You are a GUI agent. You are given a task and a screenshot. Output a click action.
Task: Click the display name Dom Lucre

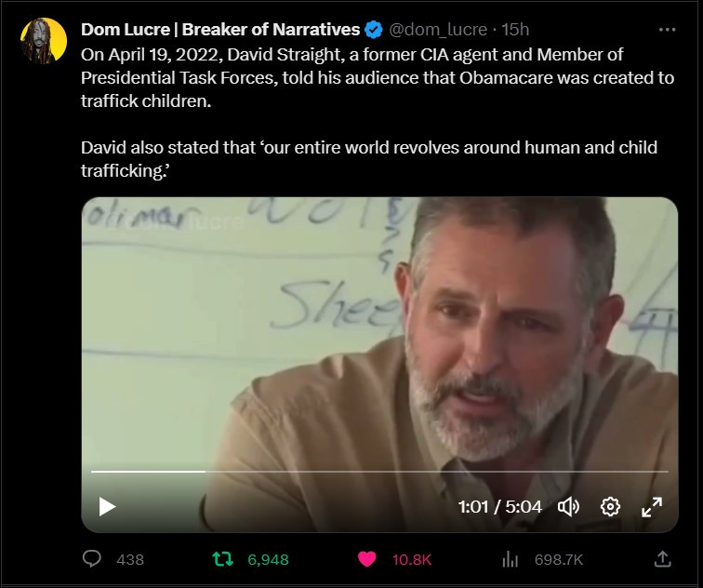220,30
